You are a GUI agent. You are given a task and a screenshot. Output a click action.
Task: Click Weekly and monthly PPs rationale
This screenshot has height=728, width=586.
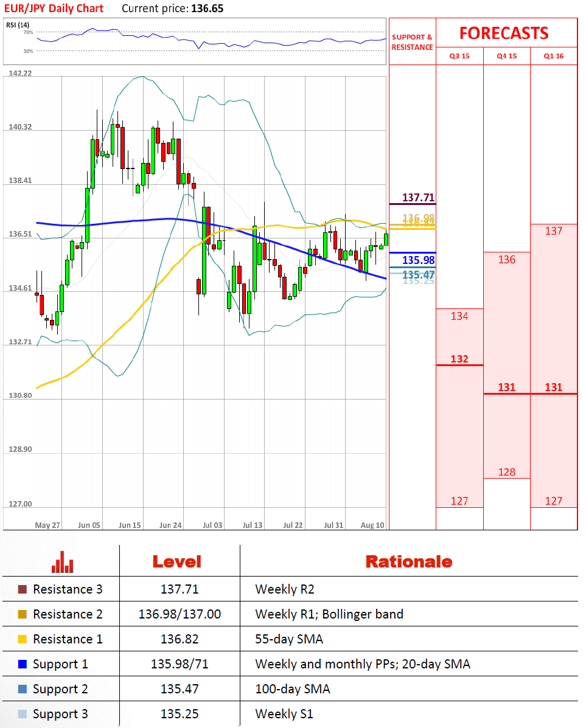tap(363, 664)
